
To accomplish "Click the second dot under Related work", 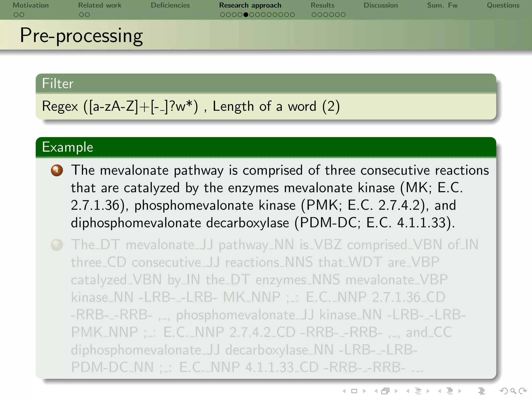I will pyautogui.click(x=87, y=15).
